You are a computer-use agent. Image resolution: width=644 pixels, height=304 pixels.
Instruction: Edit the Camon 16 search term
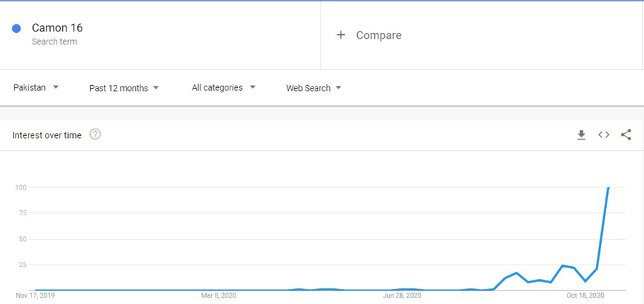click(x=57, y=28)
